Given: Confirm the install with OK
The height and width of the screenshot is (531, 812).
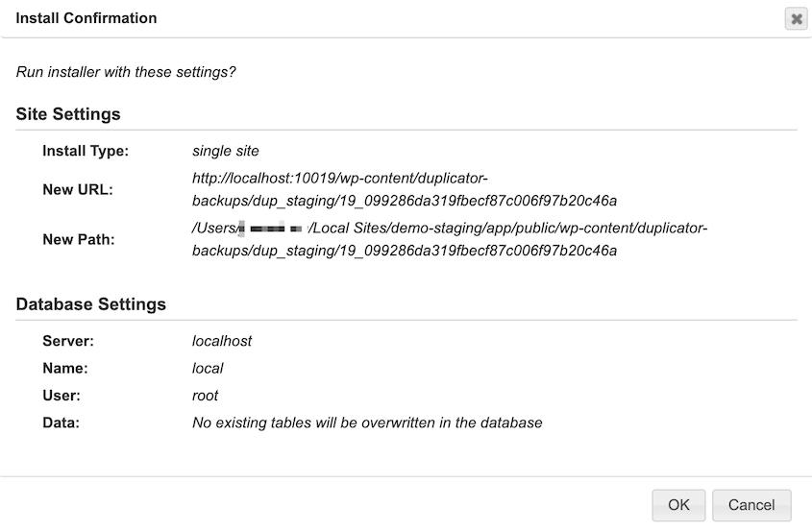Looking at the screenshot, I should (x=678, y=505).
